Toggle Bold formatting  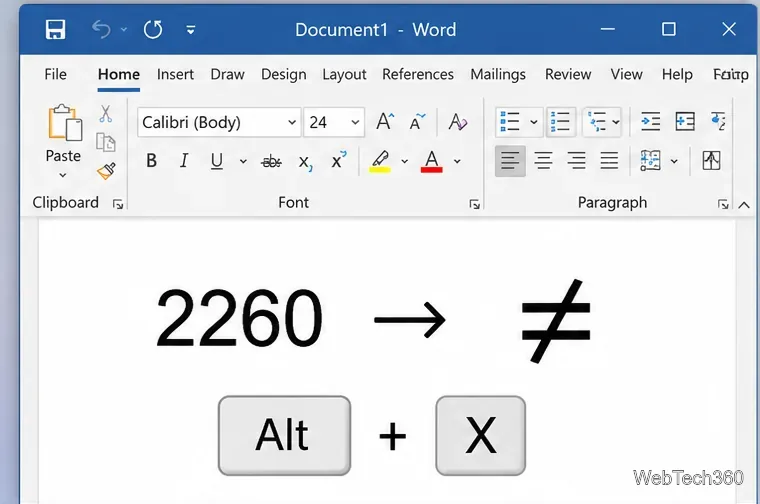click(151, 160)
